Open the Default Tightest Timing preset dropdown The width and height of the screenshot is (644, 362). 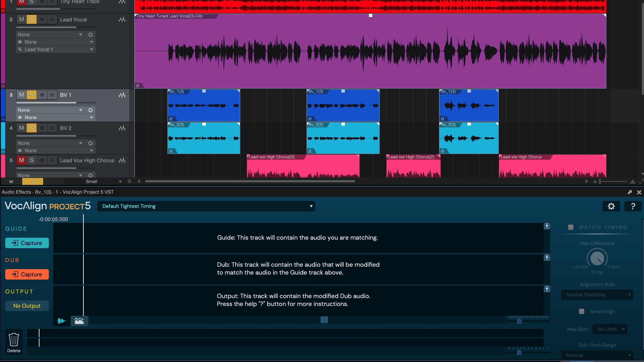point(206,206)
